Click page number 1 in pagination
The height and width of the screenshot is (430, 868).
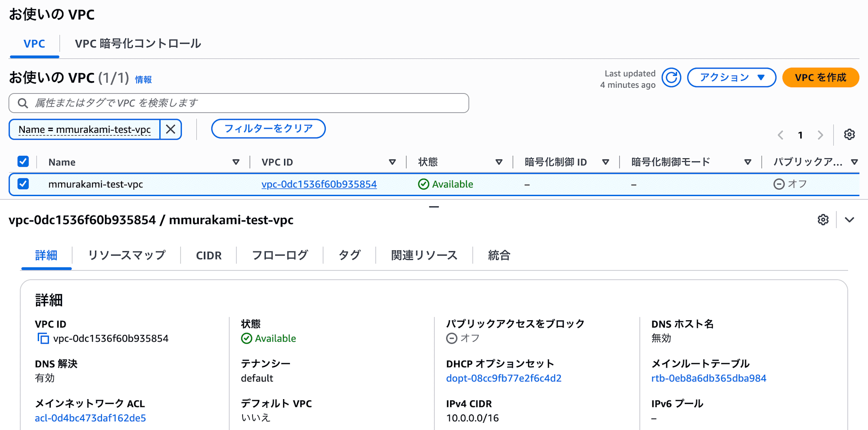tap(800, 135)
